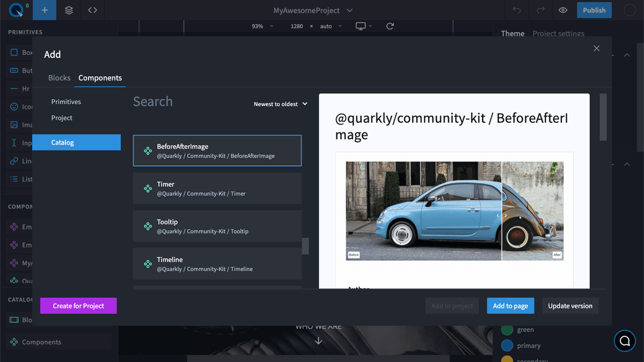The height and width of the screenshot is (362, 644).
Task: Open the code view with the code icon
Action: point(91,10)
